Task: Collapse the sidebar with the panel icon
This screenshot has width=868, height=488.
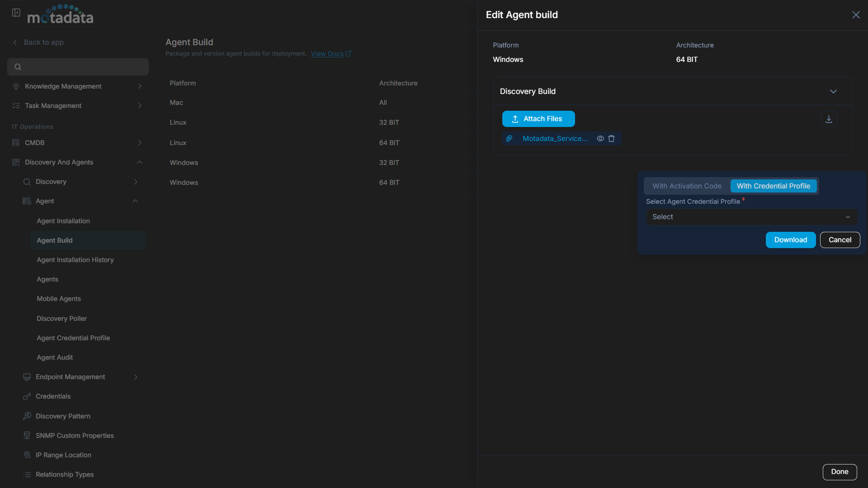Action: tap(16, 13)
